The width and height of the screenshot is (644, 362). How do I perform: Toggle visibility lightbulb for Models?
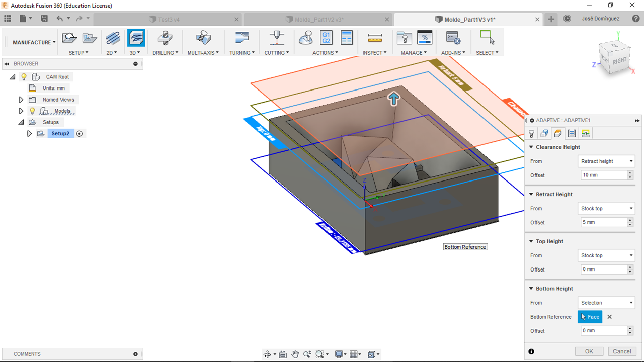pos(32,111)
